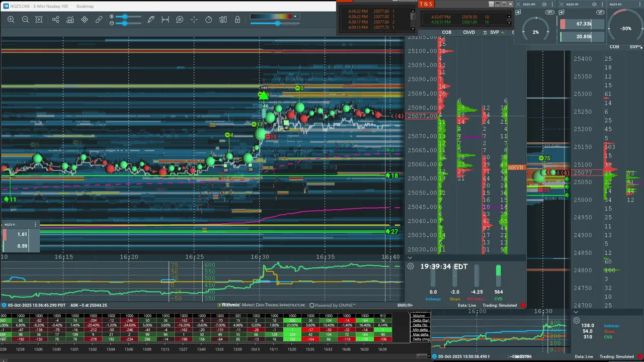Activate the crosshair cursor tool

[194, 20]
